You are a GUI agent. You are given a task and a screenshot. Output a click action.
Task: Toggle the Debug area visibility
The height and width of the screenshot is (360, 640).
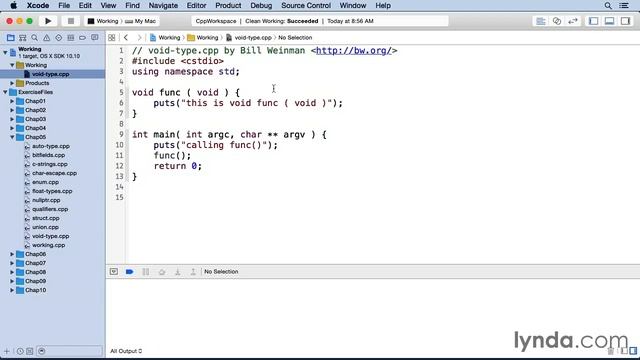pyautogui.click(x=609, y=21)
